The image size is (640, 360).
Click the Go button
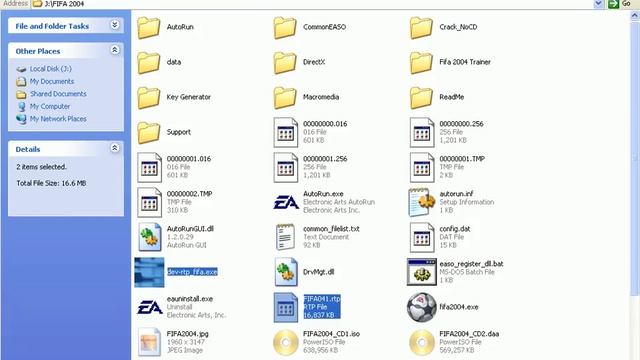[620, 4]
